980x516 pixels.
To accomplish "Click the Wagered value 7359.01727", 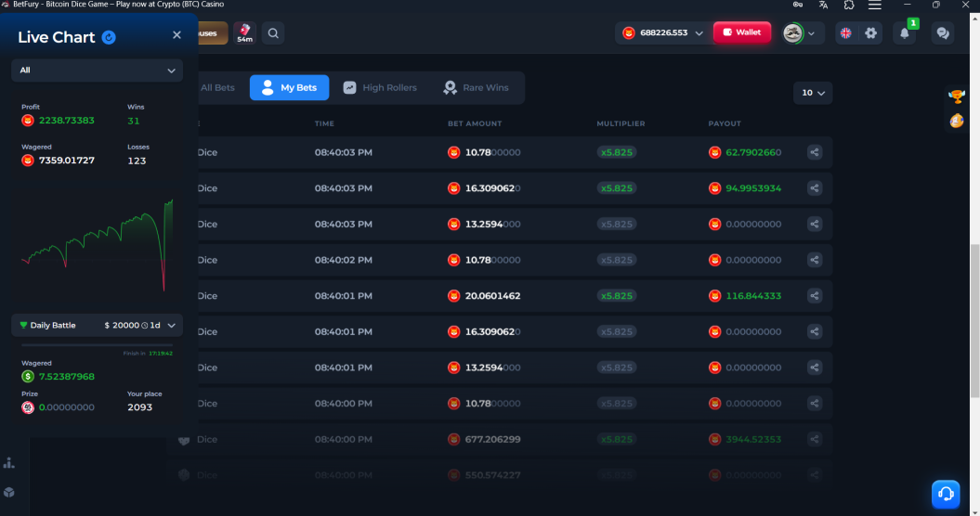I will [66, 161].
